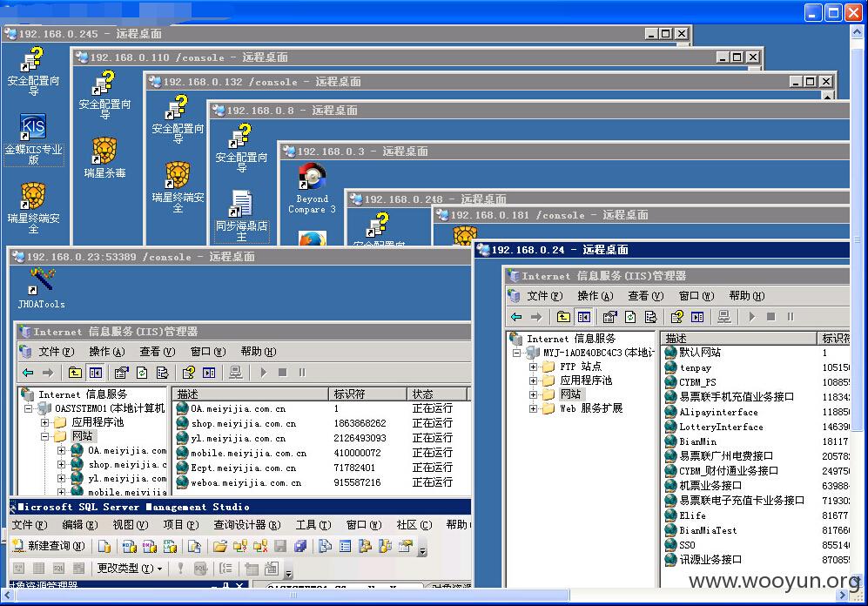Open JHOATools icon in 192.168.0.23 window
This screenshot has height=606, width=868.
tap(42, 288)
